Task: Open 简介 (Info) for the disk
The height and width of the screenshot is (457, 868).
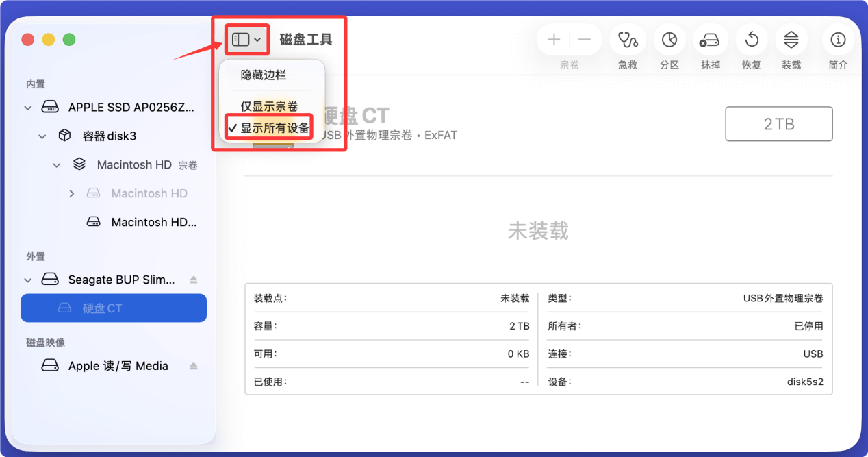Action: point(838,40)
